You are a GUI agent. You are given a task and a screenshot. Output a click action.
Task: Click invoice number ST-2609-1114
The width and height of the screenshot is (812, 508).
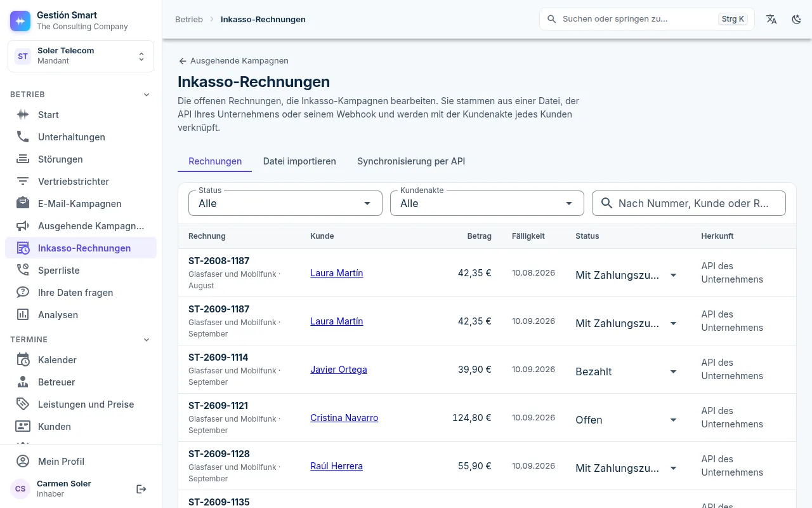tap(218, 358)
